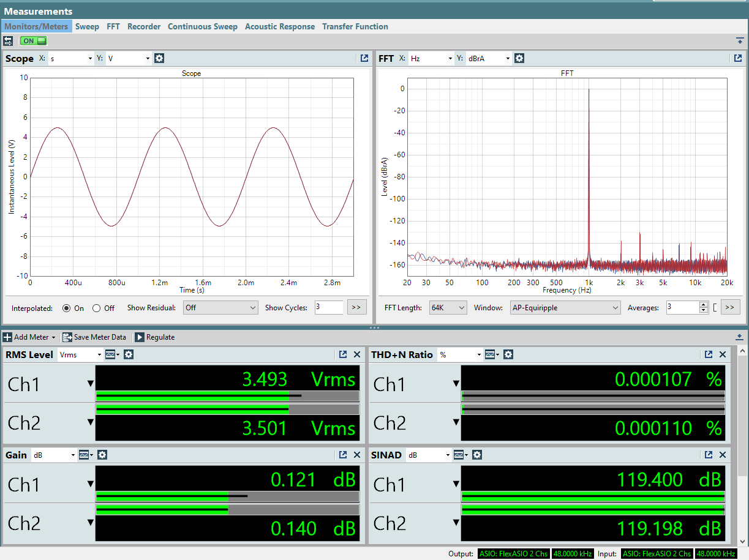Open Scope panel settings gear
Viewport: 749px width, 560px height.
(159, 58)
